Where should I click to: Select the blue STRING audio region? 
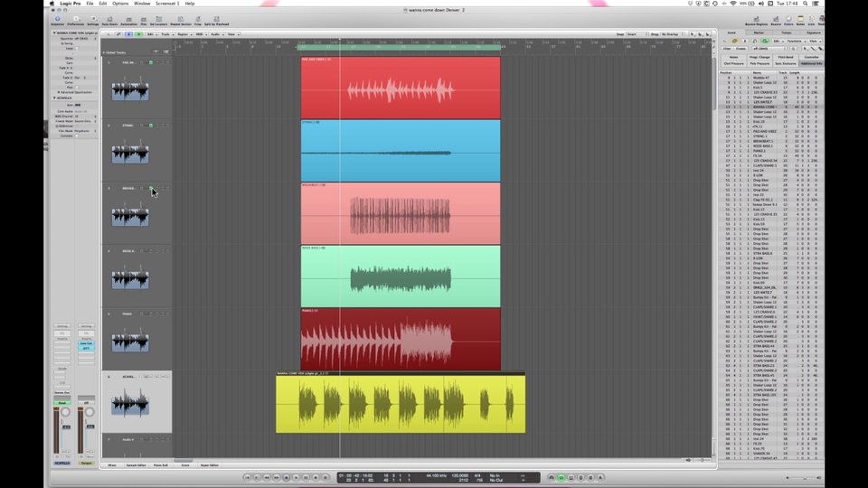pos(401,151)
